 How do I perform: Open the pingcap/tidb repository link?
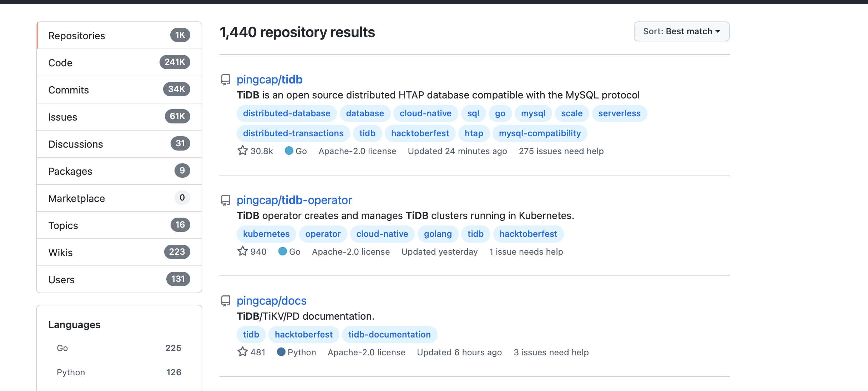tap(269, 80)
